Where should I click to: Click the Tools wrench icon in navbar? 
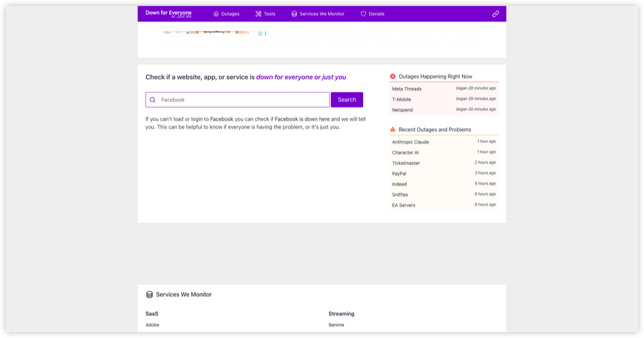(258, 14)
